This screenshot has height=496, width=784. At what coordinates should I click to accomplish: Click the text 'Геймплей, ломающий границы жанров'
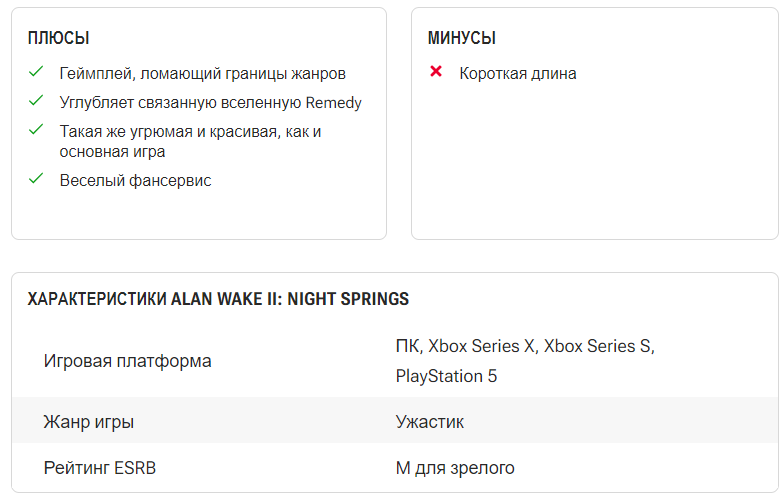point(202,74)
